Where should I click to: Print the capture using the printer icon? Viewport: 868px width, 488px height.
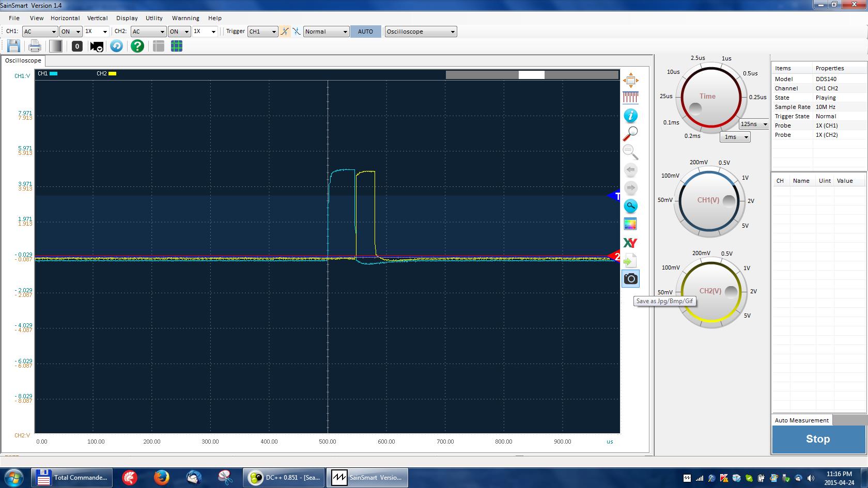coord(35,46)
